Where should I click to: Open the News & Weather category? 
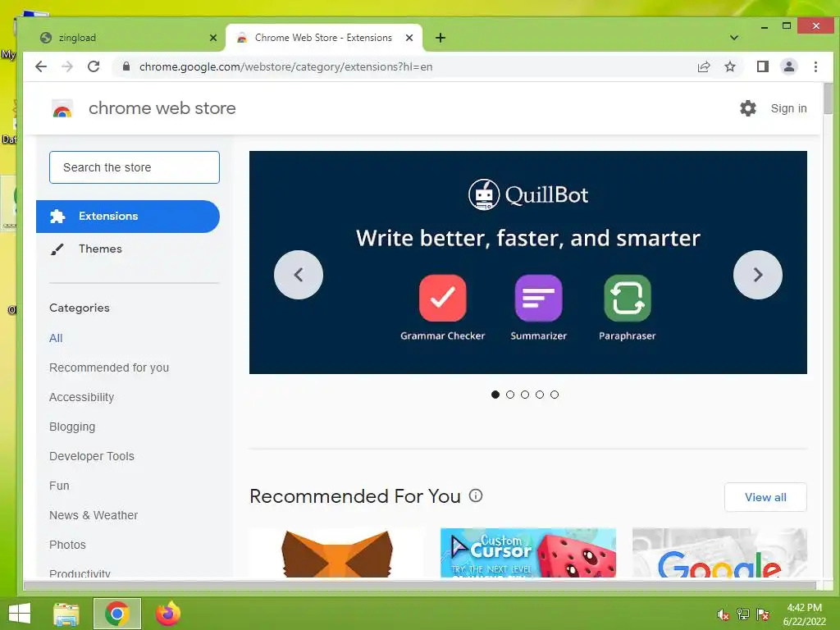tap(94, 515)
